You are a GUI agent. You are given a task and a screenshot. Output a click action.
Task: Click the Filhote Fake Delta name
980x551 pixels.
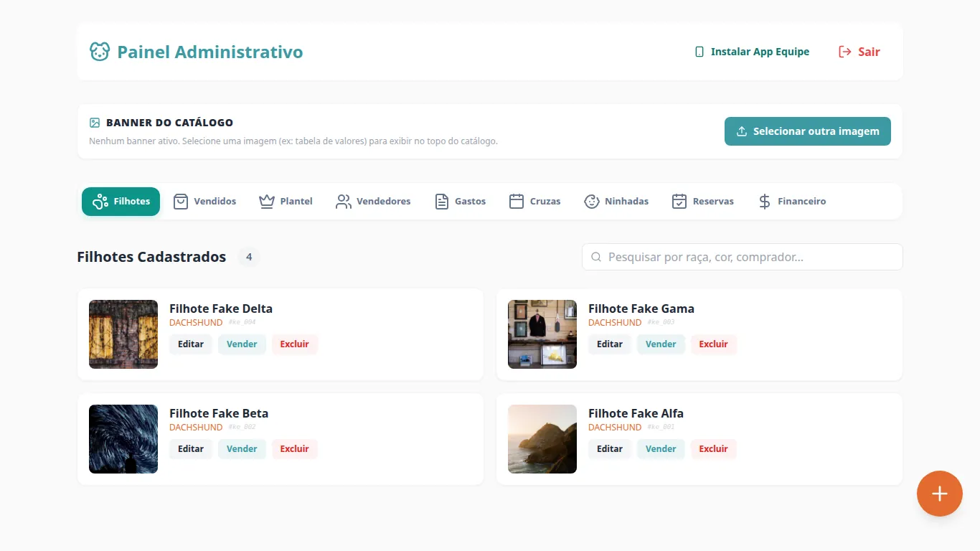tap(221, 309)
